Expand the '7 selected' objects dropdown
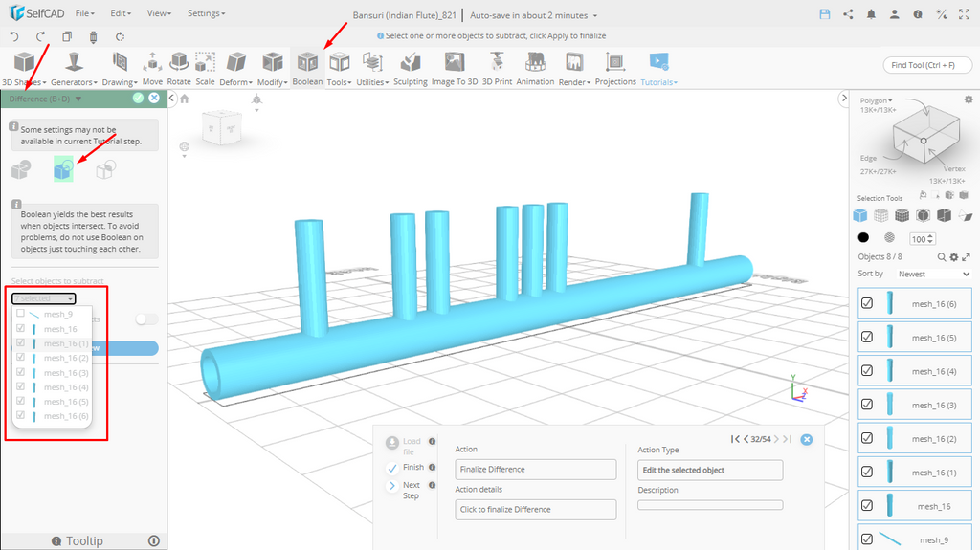The height and width of the screenshot is (550, 980). (x=44, y=298)
